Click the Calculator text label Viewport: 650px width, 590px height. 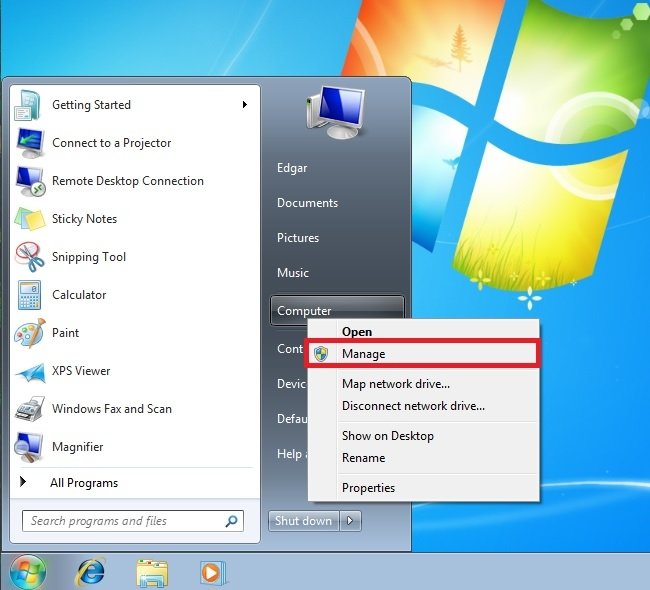click(x=79, y=295)
